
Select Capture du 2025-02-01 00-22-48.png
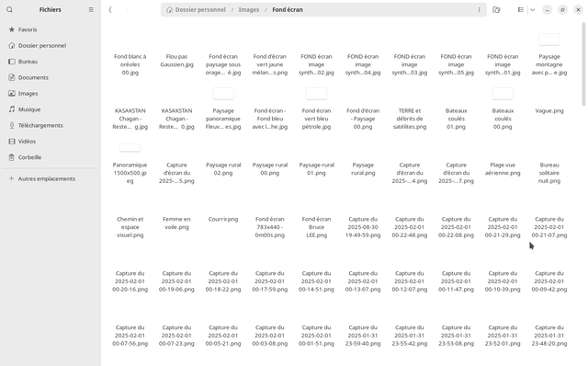coord(410,227)
